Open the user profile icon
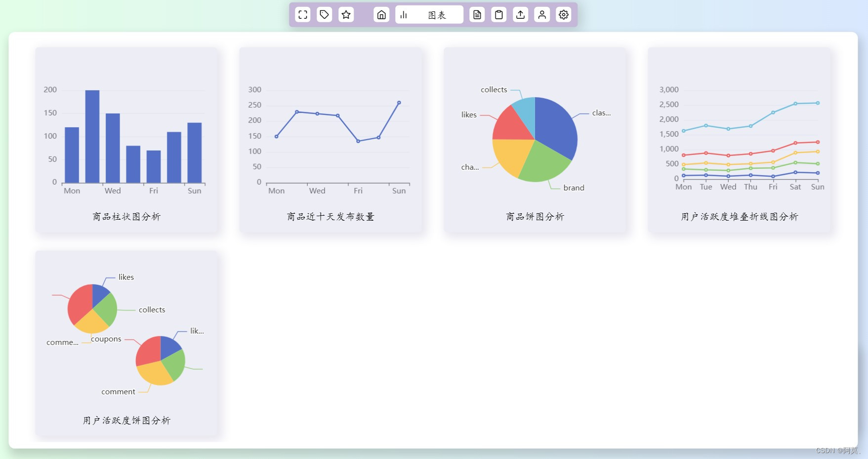The height and width of the screenshot is (459, 868). coord(542,15)
